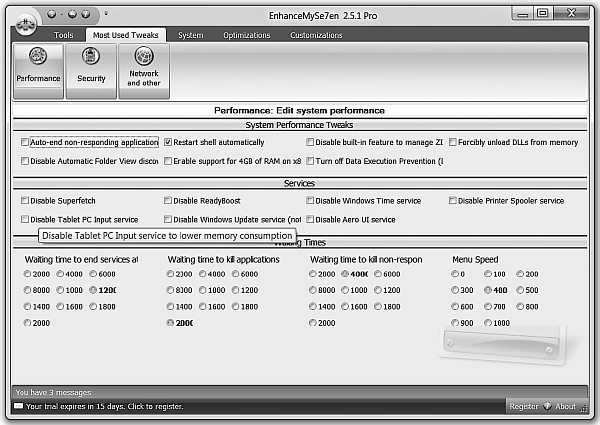Image resolution: width=600 pixels, height=425 pixels.
Task: Uncheck Restart shell automatically
Action: pos(168,142)
